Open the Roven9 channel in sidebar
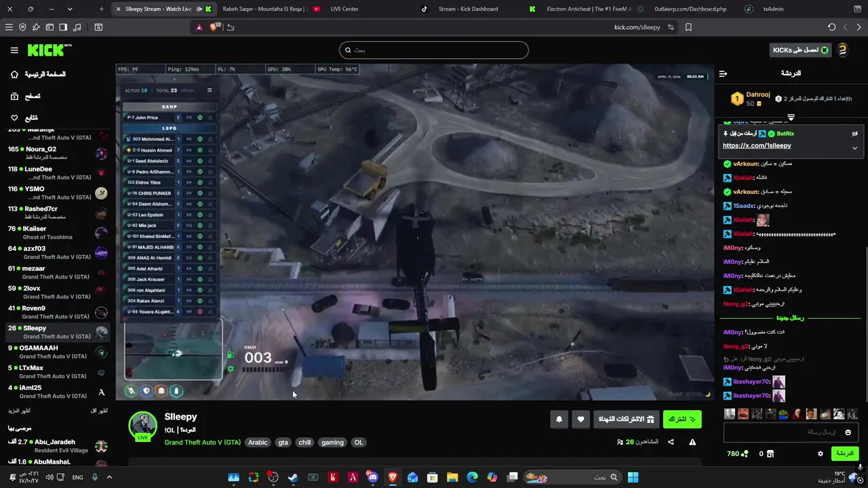Viewport: 868px width, 488px height. [58, 312]
